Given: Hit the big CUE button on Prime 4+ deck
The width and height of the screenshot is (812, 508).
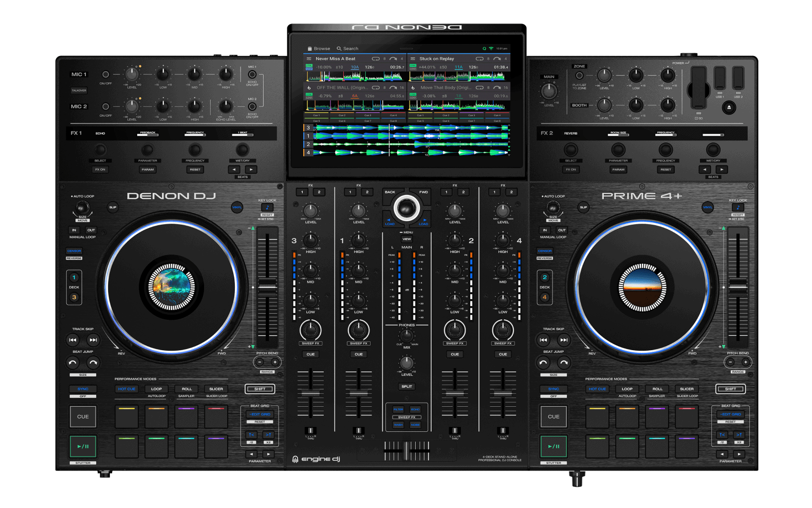Looking at the screenshot, I should pyautogui.click(x=553, y=416).
